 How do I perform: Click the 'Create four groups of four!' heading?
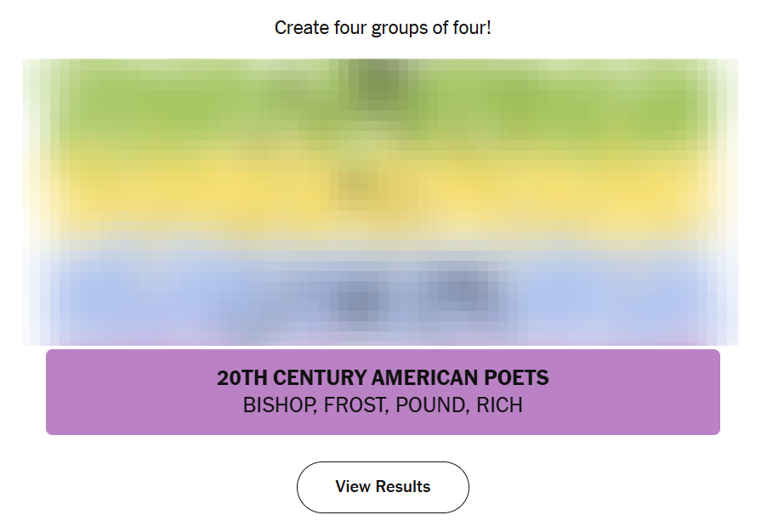click(x=383, y=28)
